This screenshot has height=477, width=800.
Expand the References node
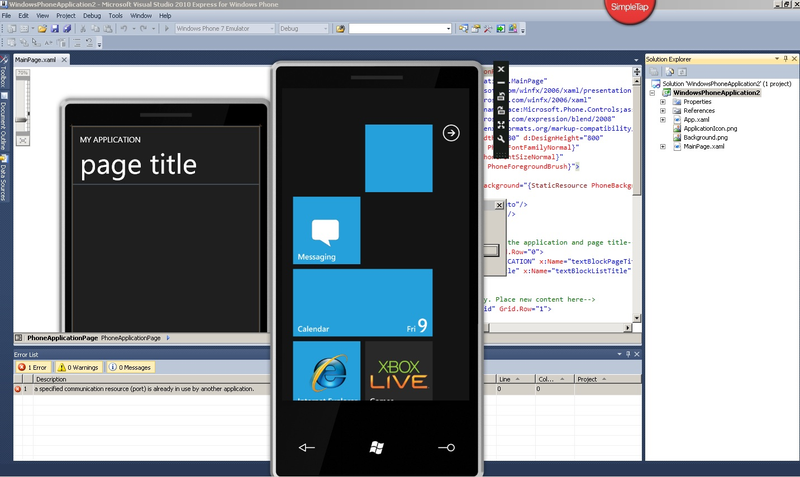pos(663,111)
